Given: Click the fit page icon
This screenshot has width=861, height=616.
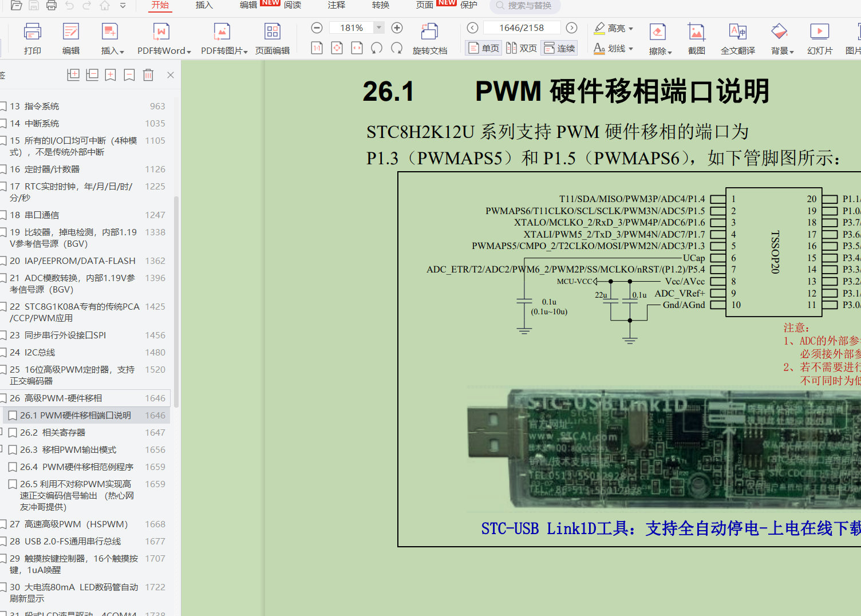Looking at the screenshot, I should (x=337, y=48).
